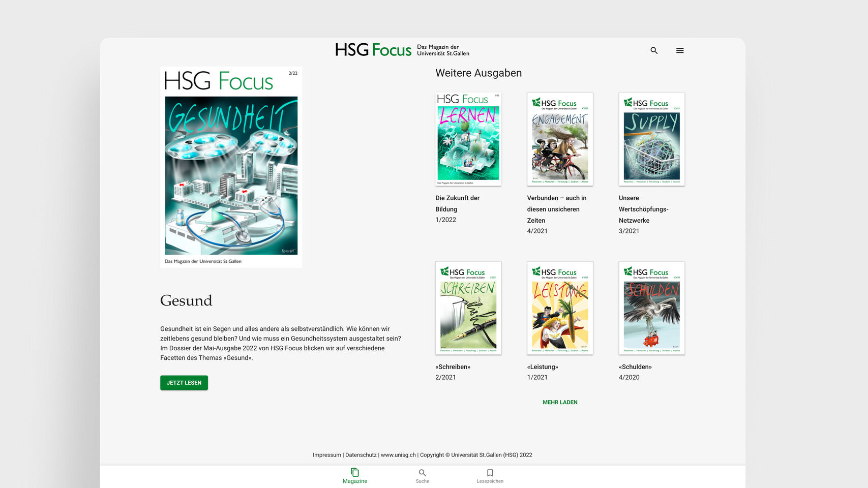Open the Lesezeichen bookmark tab
The image size is (868, 488).
(x=490, y=476)
